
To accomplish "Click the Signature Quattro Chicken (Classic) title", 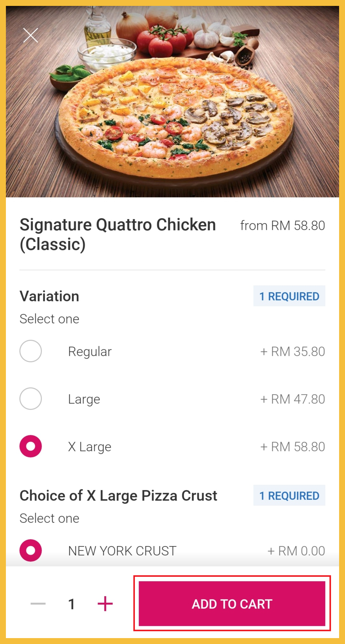I will coord(117,234).
